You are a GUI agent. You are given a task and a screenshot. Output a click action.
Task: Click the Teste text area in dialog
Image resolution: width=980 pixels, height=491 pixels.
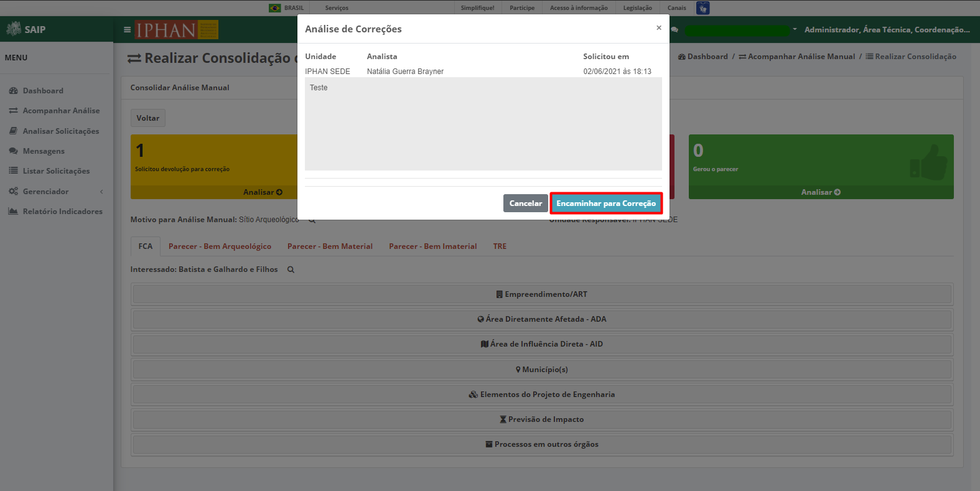tap(483, 124)
